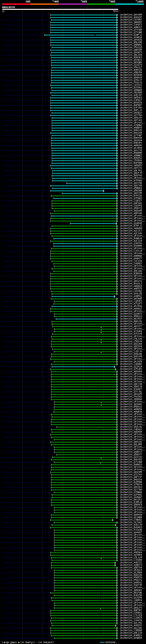Open hit UniRef100_Q06197
The height and width of the screenshot is (644, 146).
(x=131, y=17)
